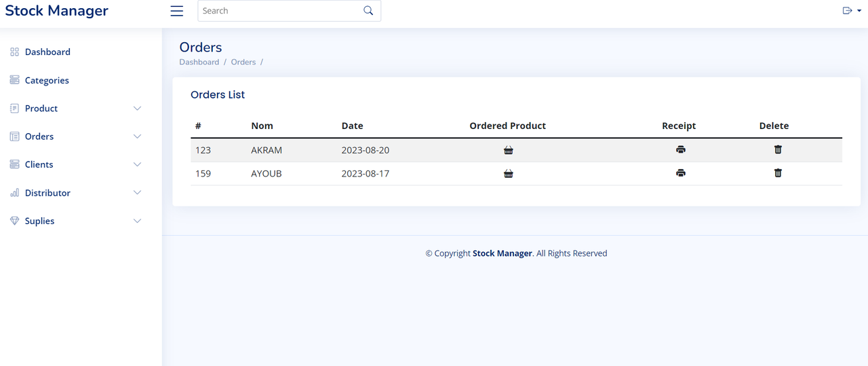868x366 pixels.
Task: Click the Product sidebar icon
Action: (x=14, y=109)
